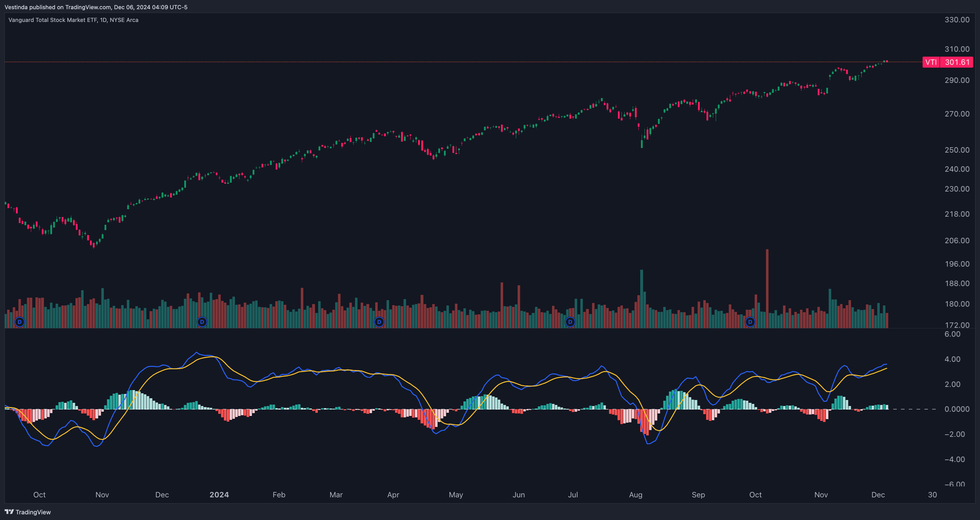980x520 pixels.
Task: Click the Vestinda published on TradingView.com header
Action: coord(96,7)
